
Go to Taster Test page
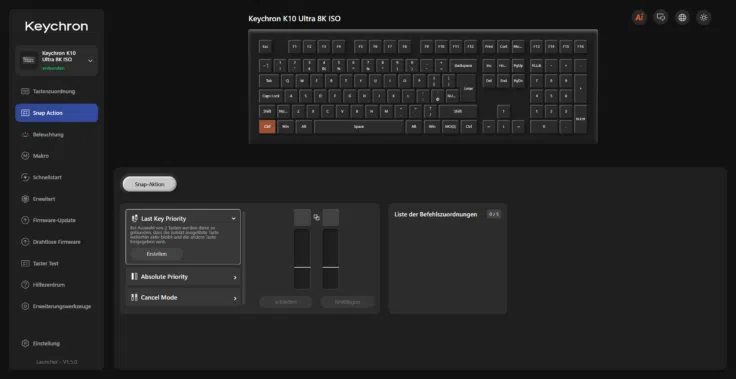click(56, 263)
